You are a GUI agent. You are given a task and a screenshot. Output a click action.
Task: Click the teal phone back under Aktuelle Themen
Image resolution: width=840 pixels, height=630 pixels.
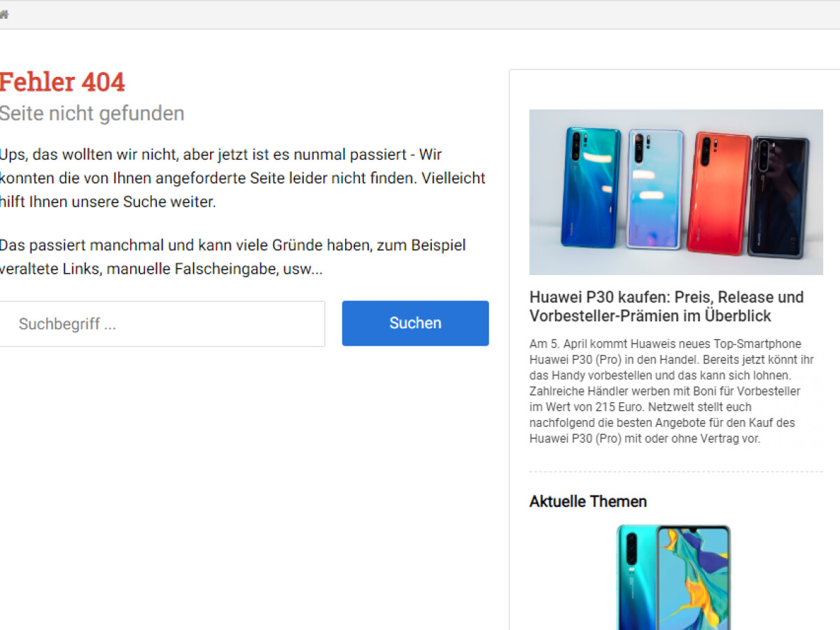point(636,578)
